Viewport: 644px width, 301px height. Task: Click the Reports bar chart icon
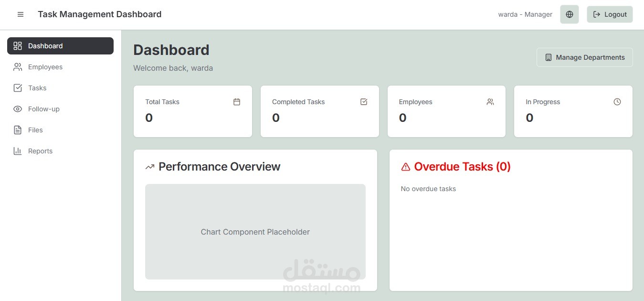coord(18,150)
